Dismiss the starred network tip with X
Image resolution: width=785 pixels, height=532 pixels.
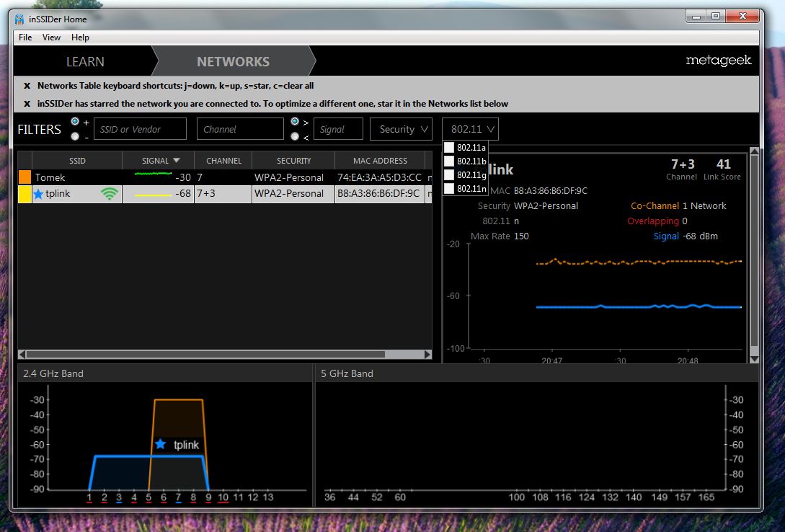(x=27, y=104)
